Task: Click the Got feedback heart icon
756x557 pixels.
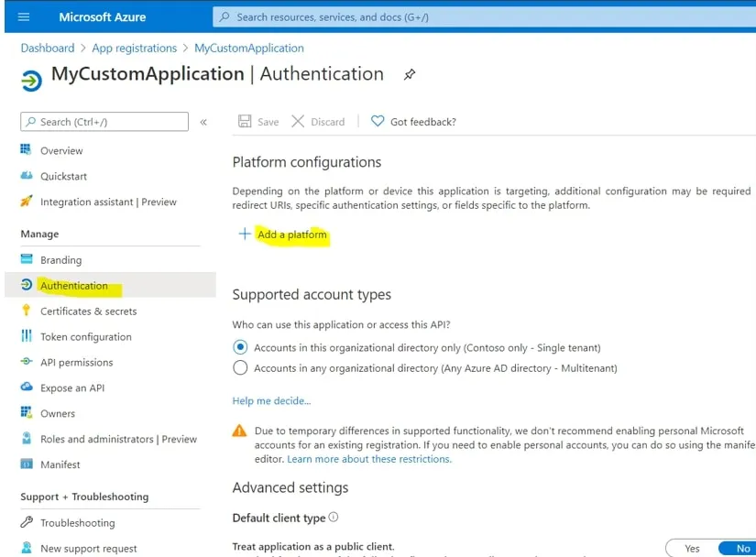Action: (x=378, y=122)
